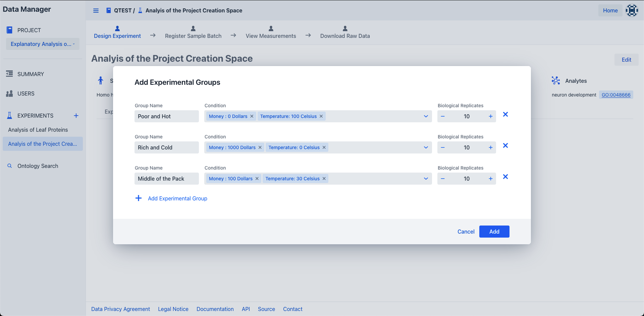644x316 pixels.
Task: Click the plus icon next to EXPERIMENTS
Action: pos(76,116)
